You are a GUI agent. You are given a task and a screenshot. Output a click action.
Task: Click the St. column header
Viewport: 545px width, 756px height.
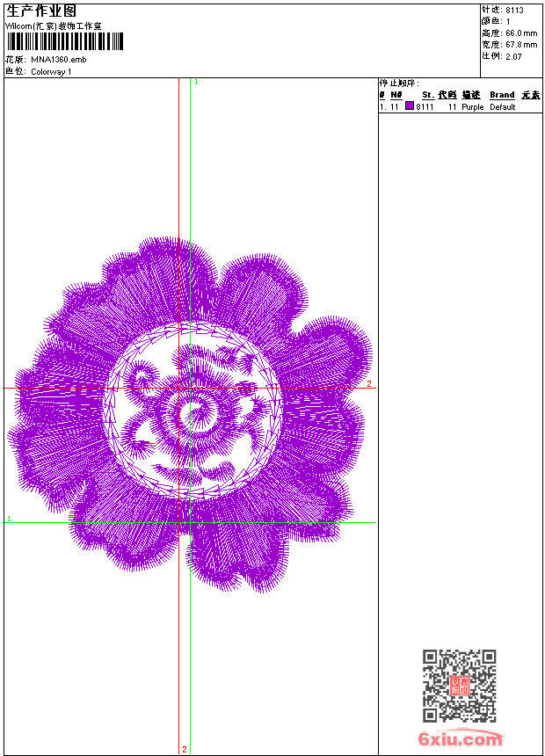pyautogui.click(x=427, y=95)
